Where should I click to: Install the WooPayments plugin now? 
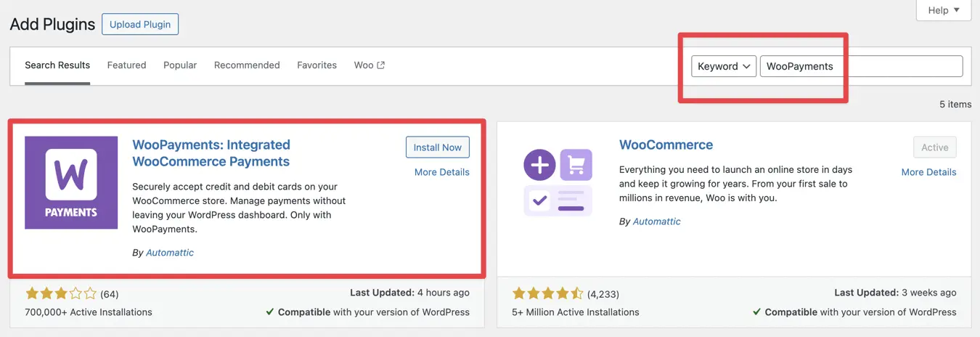(438, 147)
